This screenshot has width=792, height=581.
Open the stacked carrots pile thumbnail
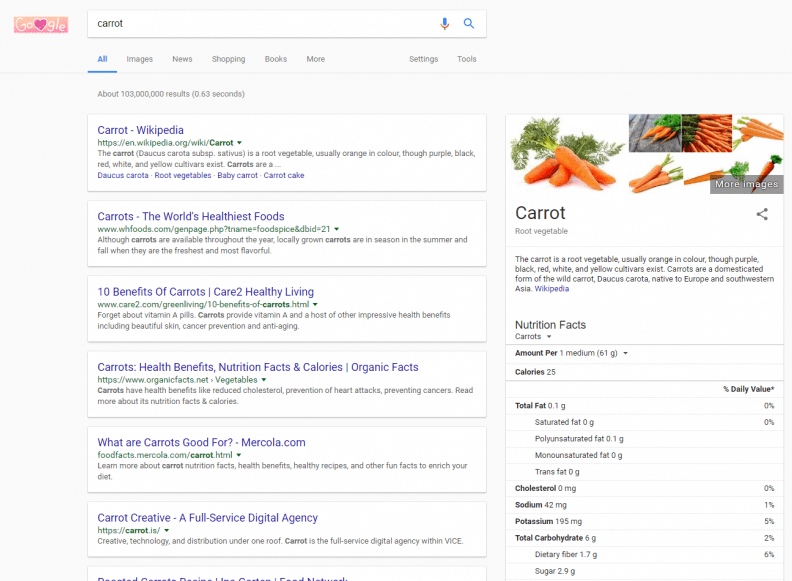tap(706, 133)
